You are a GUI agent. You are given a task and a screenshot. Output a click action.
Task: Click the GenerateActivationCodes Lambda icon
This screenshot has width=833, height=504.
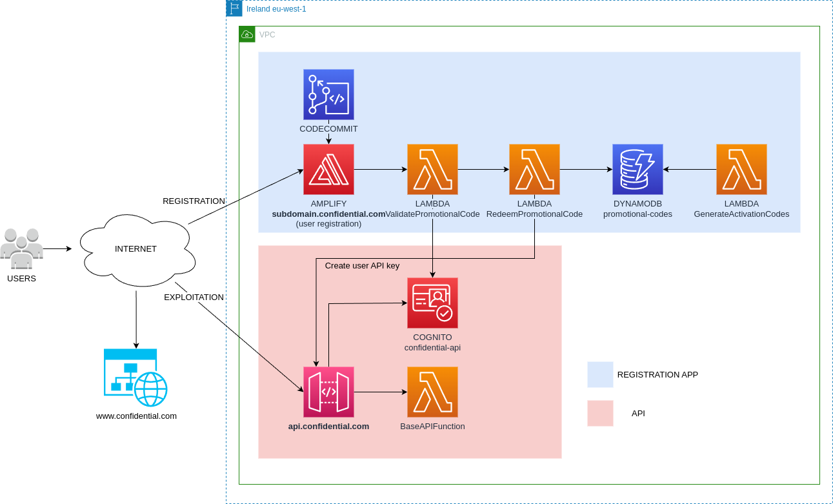(741, 168)
